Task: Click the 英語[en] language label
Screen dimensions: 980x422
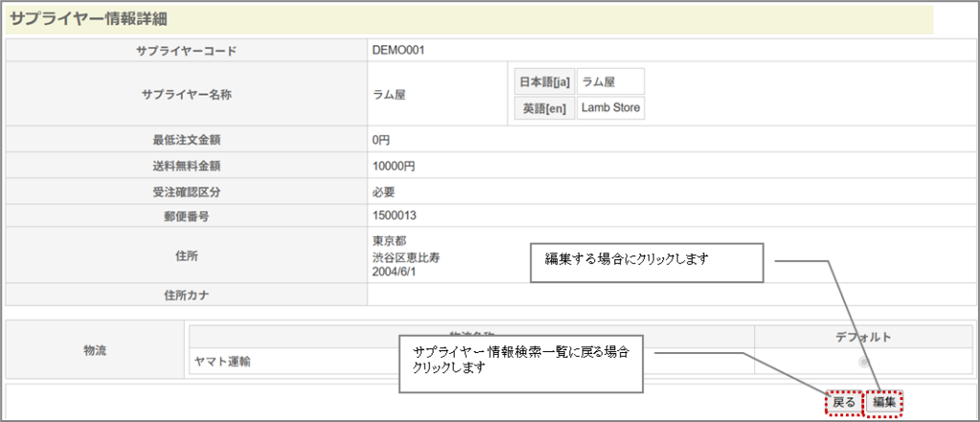Action: click(x=544, y=108)
